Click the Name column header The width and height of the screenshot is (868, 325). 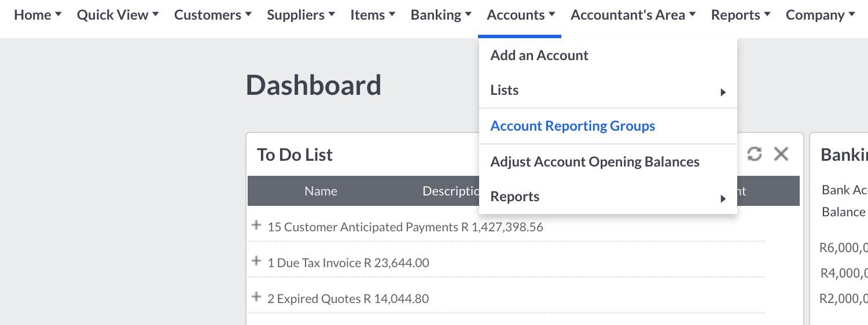coord(321,191)
